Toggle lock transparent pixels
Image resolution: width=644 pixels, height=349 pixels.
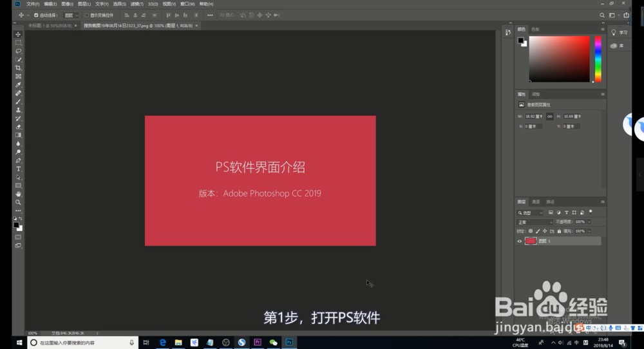click(531, 231)
